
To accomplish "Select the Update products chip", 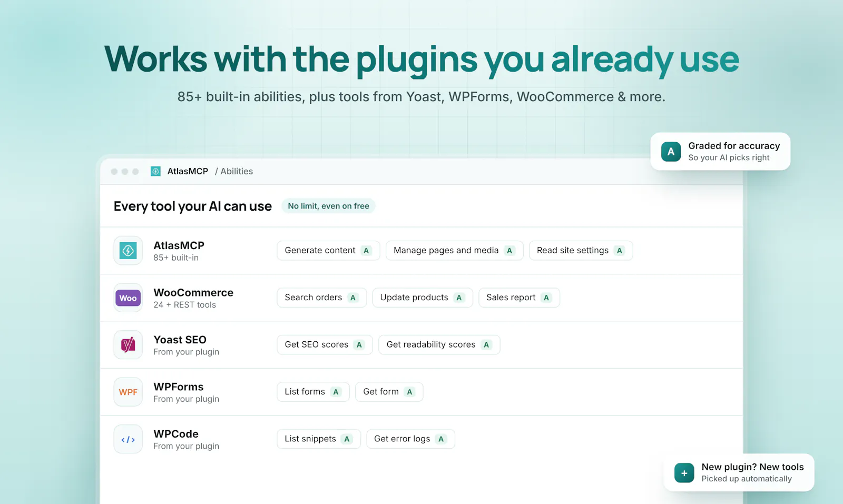I will 423,298.
